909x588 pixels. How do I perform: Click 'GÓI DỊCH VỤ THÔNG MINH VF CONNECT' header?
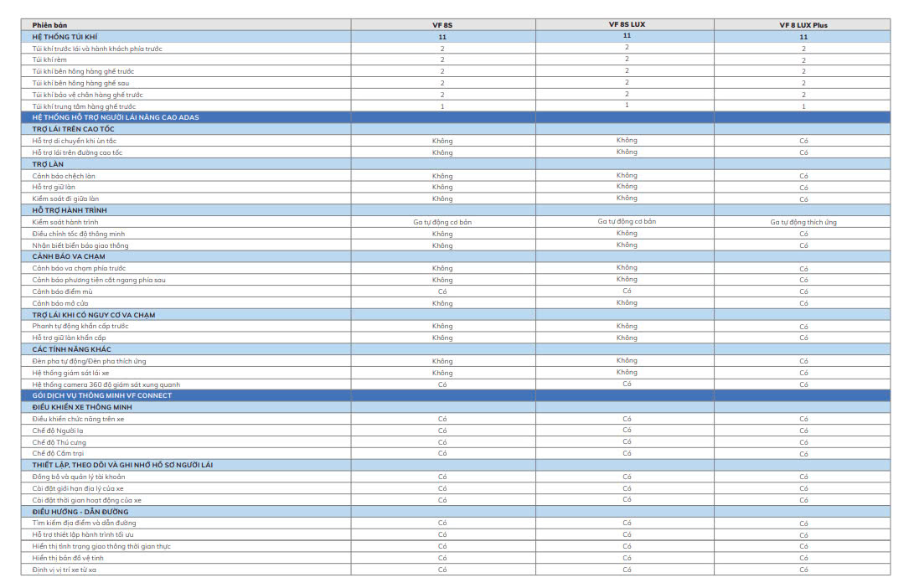(x=102, y=395)
